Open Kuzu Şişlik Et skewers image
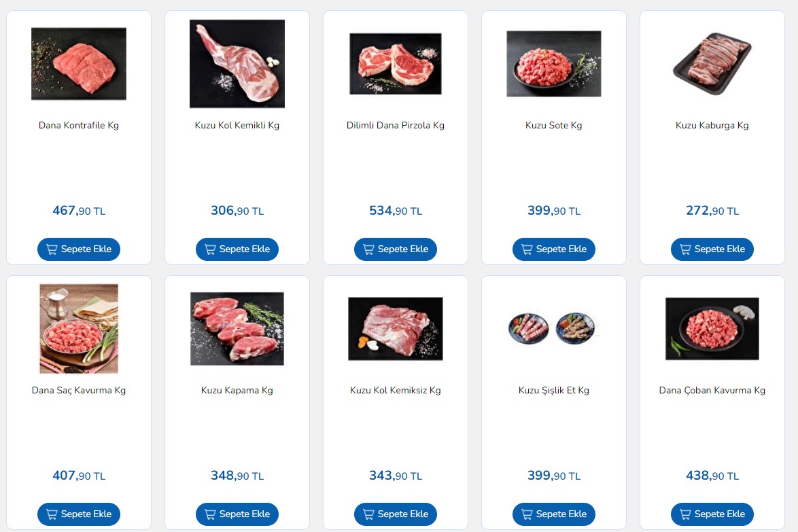The width and height of the screenshot is (798, 532). [554, 329]
